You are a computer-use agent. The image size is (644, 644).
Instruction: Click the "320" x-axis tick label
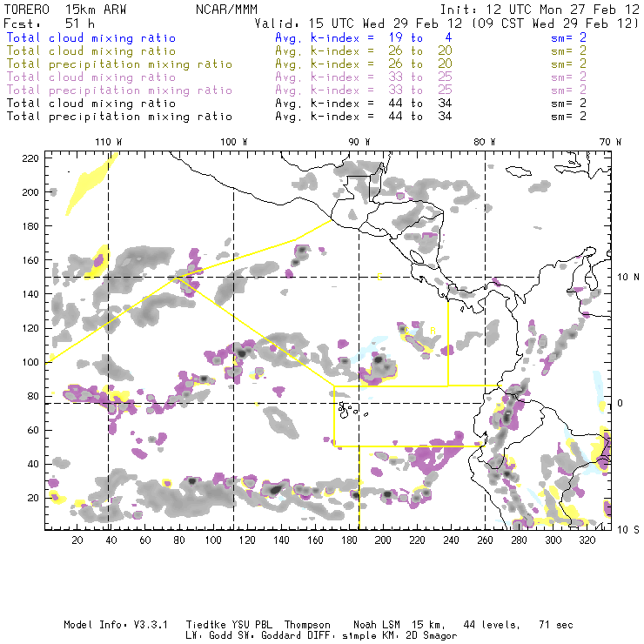587,540
